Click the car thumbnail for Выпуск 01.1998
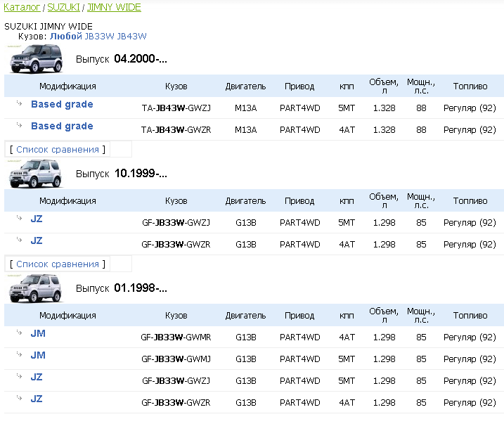Screen dimensions: 504x431 [x=35, y=288]
